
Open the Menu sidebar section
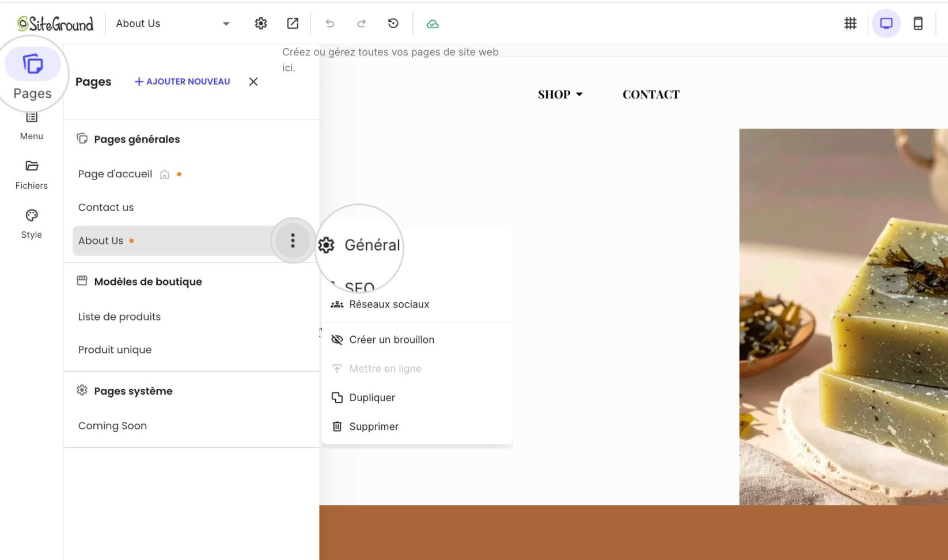(x=32, y=125)
